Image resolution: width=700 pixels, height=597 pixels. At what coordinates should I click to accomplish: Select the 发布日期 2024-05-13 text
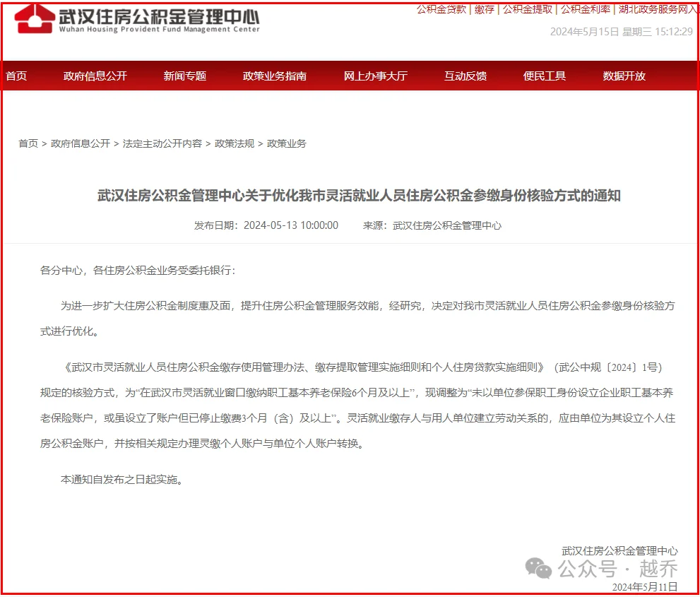(266, 225)
